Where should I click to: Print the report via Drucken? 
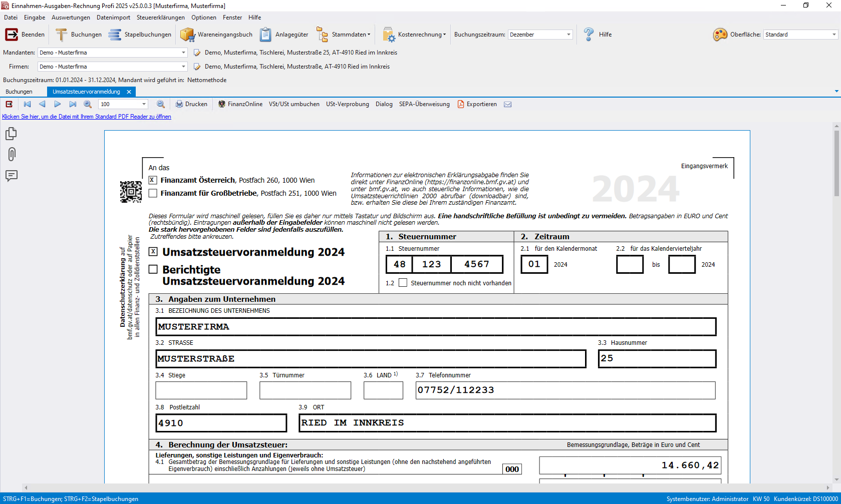click(191, 104)
